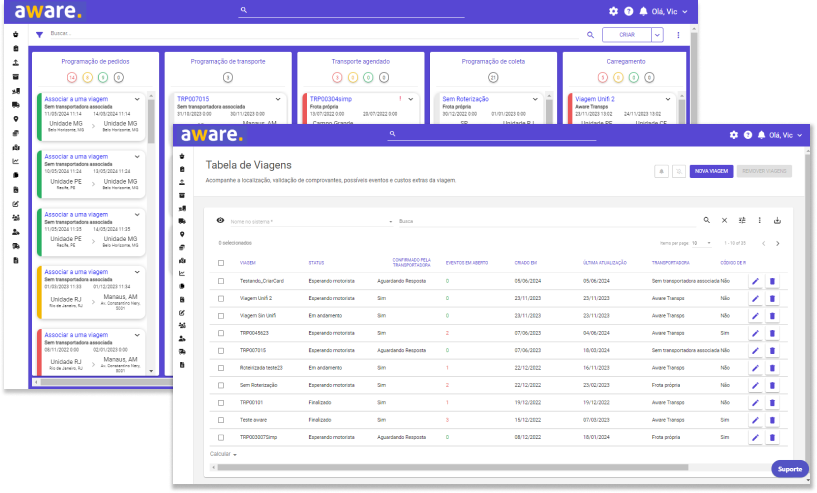This screenshot has height=493, width=817.
Task: Open the TRP00304simp card title link
Action: coord(331,99)
